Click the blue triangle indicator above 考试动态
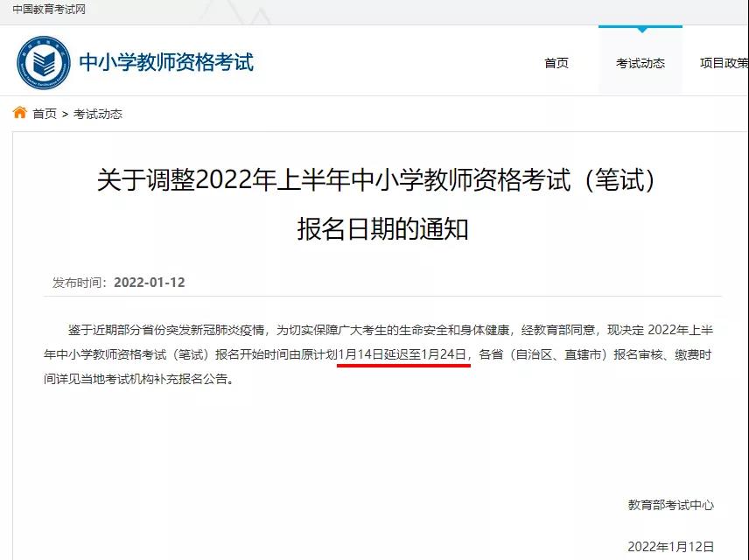This screenshot has width=749, height=560. (642, 30)
